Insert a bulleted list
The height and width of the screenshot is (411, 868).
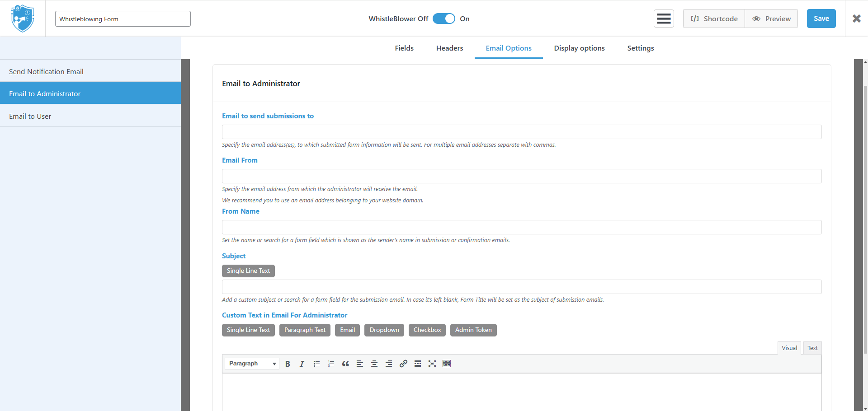point(316,364)
